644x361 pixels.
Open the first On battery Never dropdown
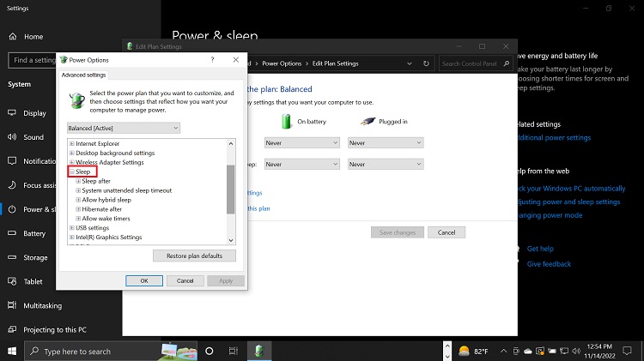(x=301, y=143)
